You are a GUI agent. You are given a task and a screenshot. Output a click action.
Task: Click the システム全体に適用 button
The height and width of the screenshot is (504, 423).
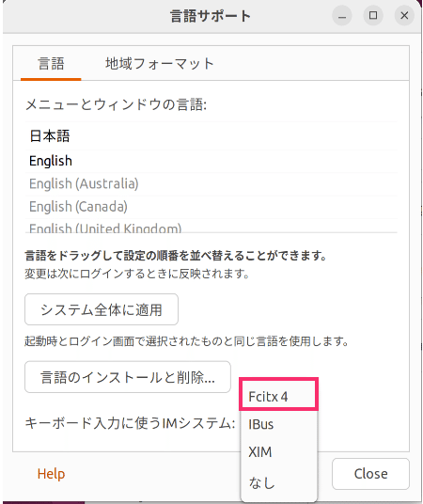pos(102,309)
